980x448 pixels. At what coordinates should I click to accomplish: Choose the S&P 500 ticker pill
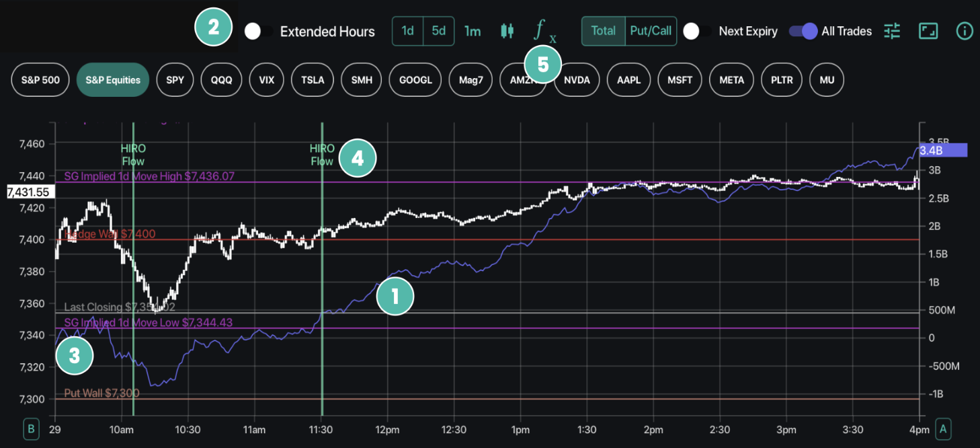(x=40, y=80)
